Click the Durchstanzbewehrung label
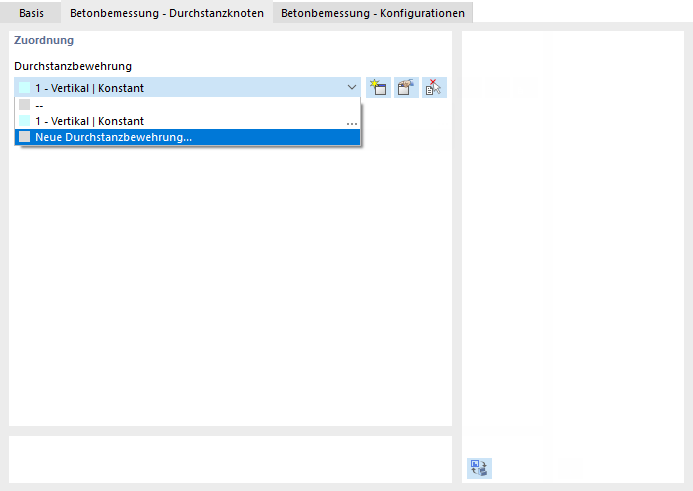693x491 pixels. [73, 66]
